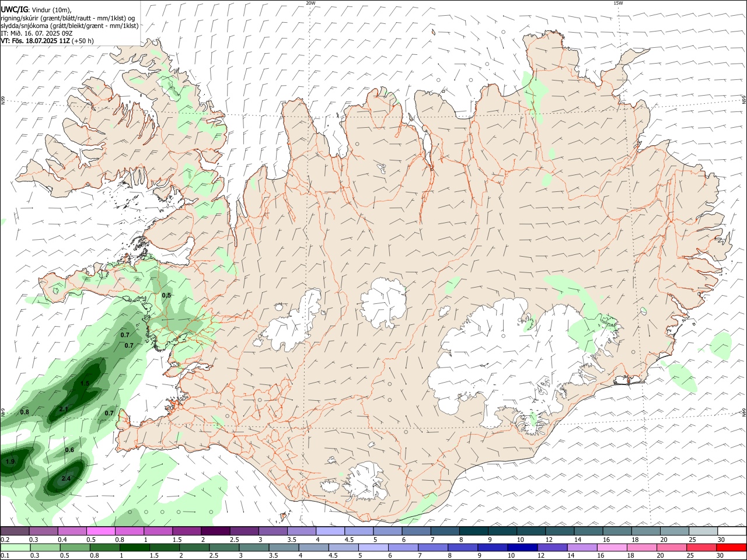Click the pale grey 25 swatch in upper scale
The image size is (747, 560).
(702, 531)
